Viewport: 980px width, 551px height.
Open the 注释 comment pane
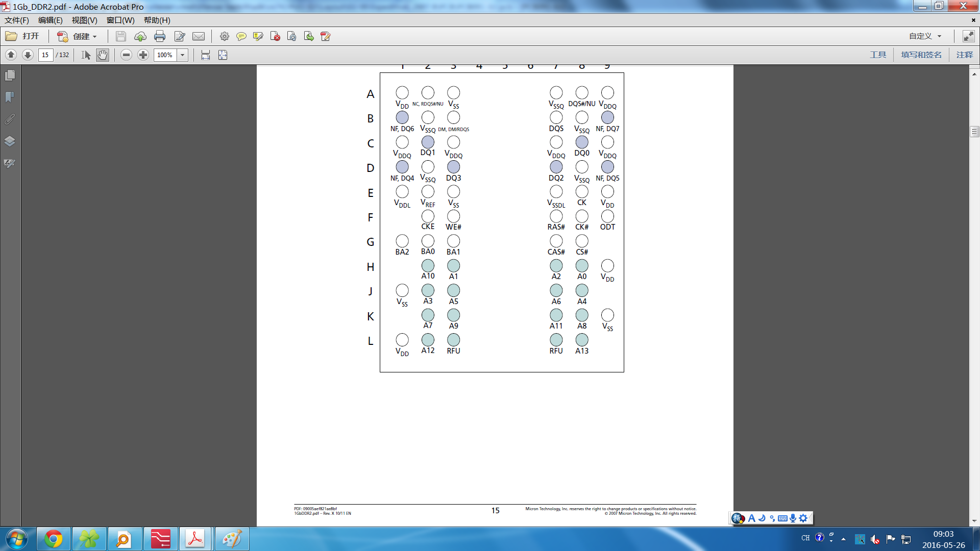(965, 55)
